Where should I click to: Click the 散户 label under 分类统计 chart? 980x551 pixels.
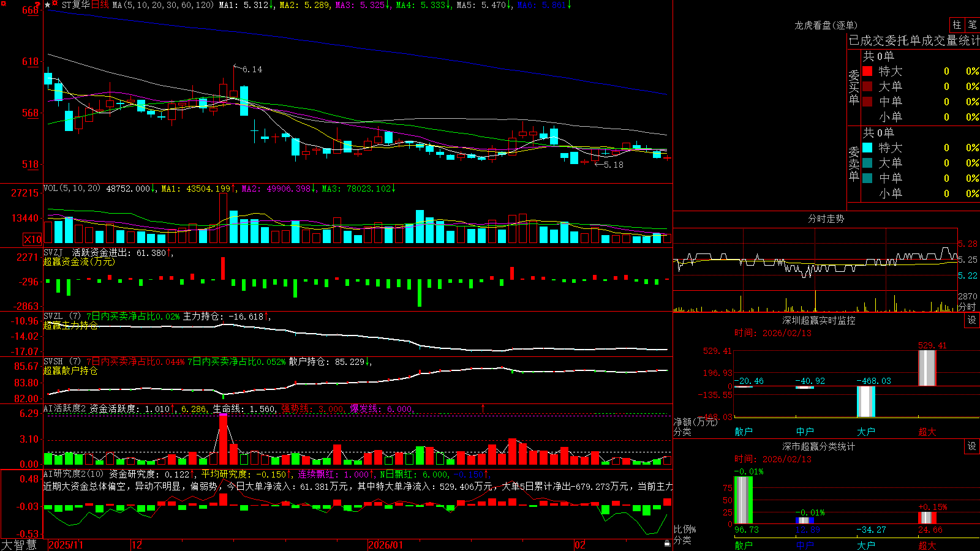(744, 545)
